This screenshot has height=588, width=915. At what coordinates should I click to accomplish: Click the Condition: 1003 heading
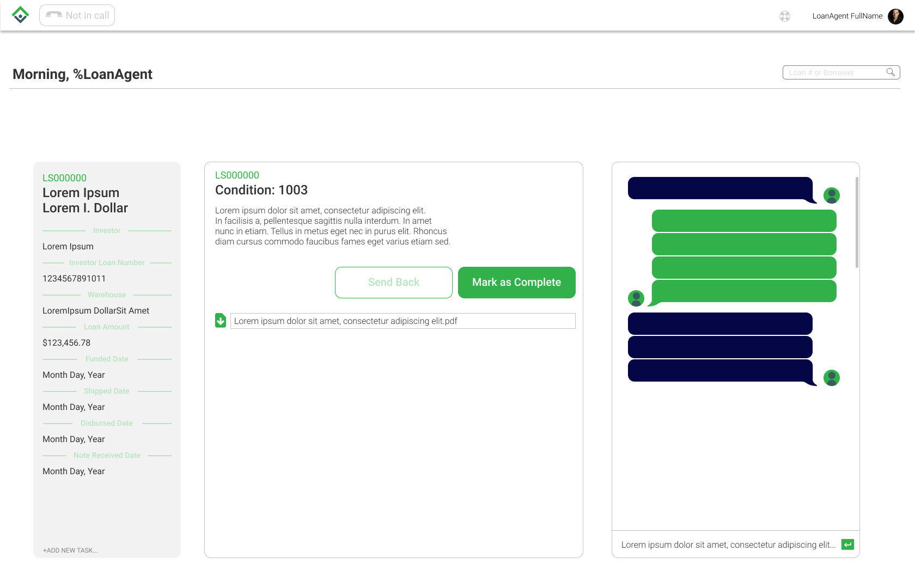tap(261, 190)
